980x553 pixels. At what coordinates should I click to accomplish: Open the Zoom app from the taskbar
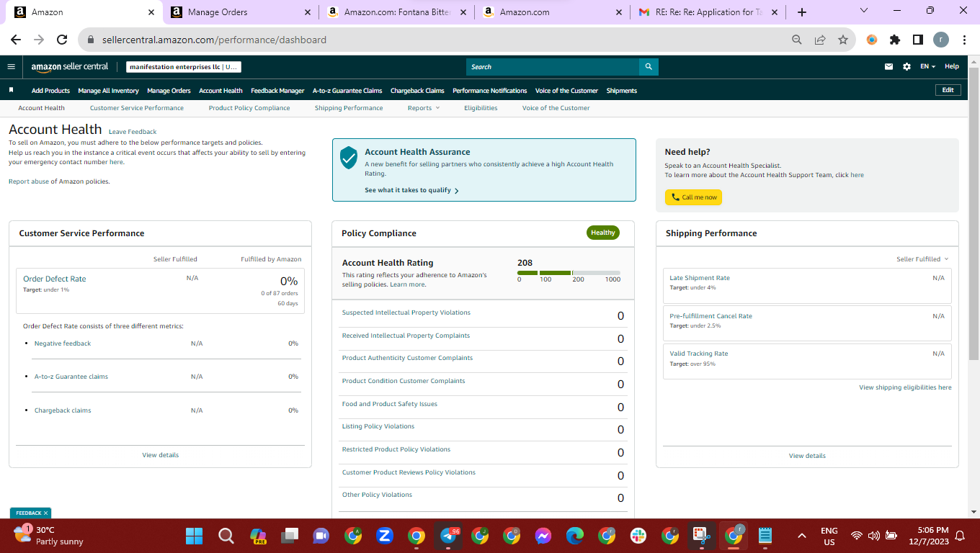(384, 536)
